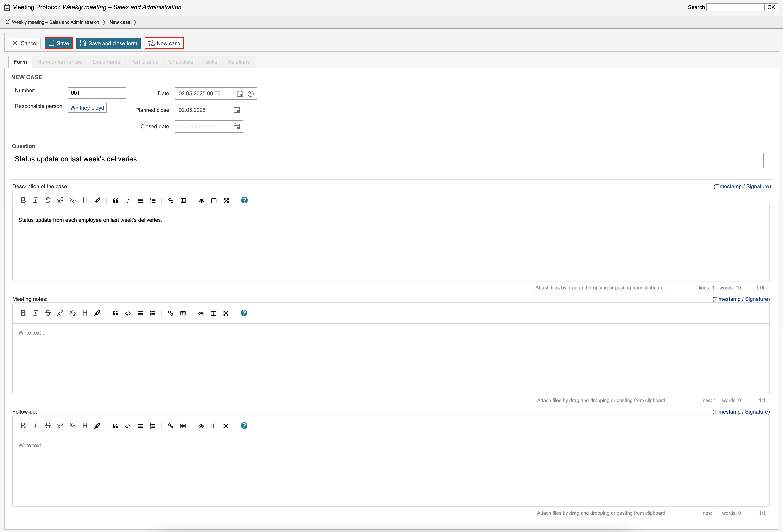The height and width of the screenshot is (532, 783).
Task: Insert link via Description toolbar link icon
Action: click(x=171, y=201)
